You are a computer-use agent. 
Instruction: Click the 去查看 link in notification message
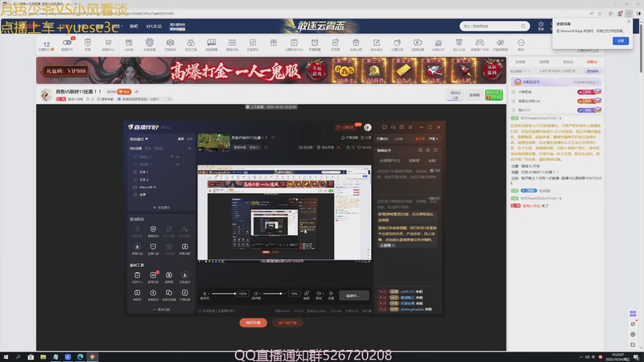[386, 245]
